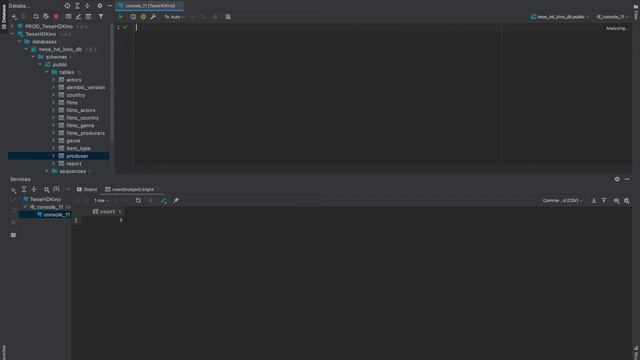
Task: Open the Comma-...d (CSV) extractor dropdown
Action: tap(562, 201)
